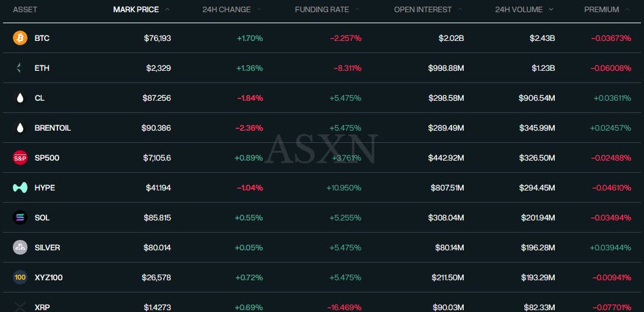Click the Asset column header
The image size is (644, 312).
[x=24, y=9]
